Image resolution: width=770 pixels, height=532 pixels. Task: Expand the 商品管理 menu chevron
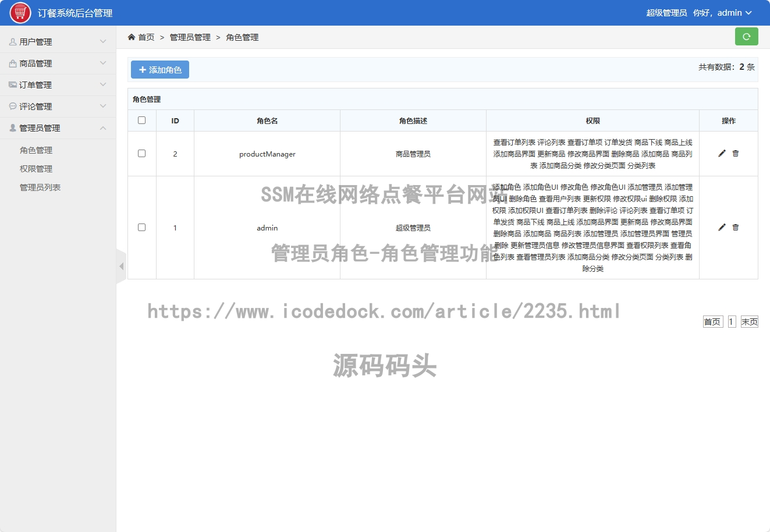tap(103, 63)
